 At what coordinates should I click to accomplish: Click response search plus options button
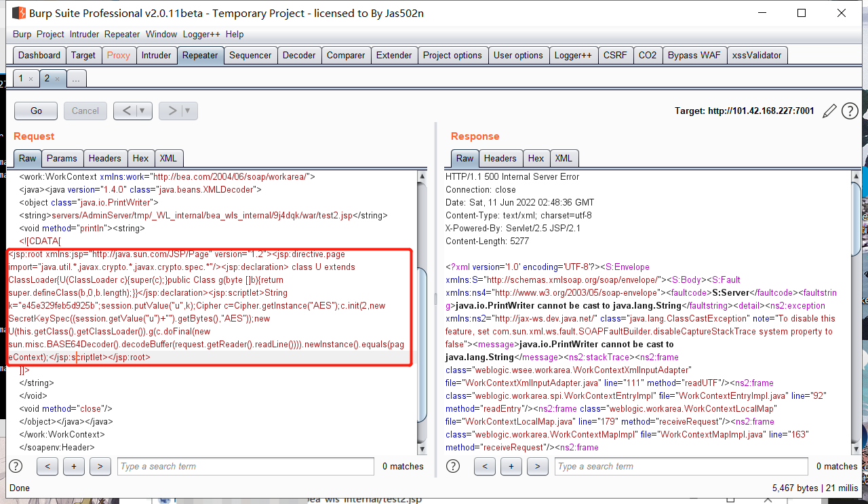(x=511, y=466)
